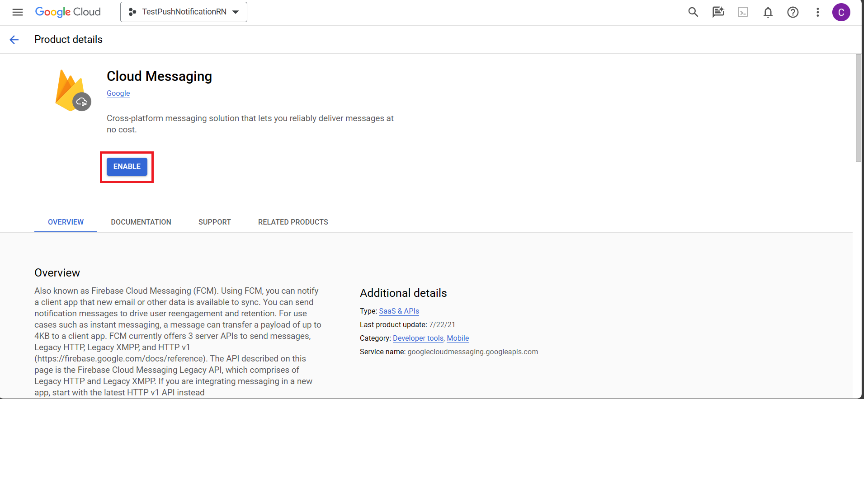Screen dimensions: 868x488
Task: Click the Additional details heading
Action: pos(403,293)
